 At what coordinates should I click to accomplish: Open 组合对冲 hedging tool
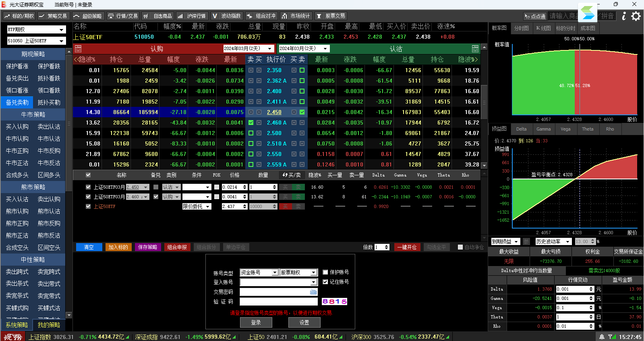click(261, 16)
